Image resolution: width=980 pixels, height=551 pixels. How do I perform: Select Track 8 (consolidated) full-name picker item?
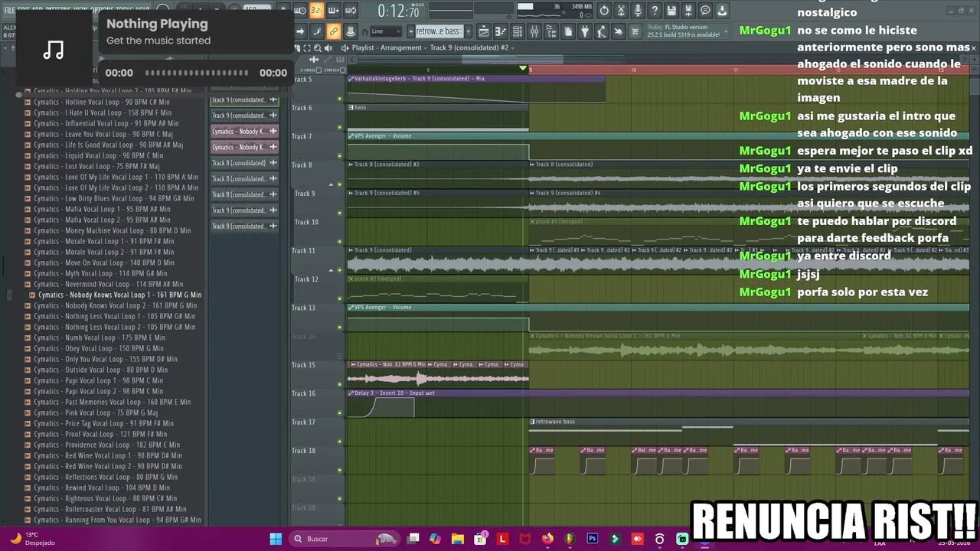[244, 163]
